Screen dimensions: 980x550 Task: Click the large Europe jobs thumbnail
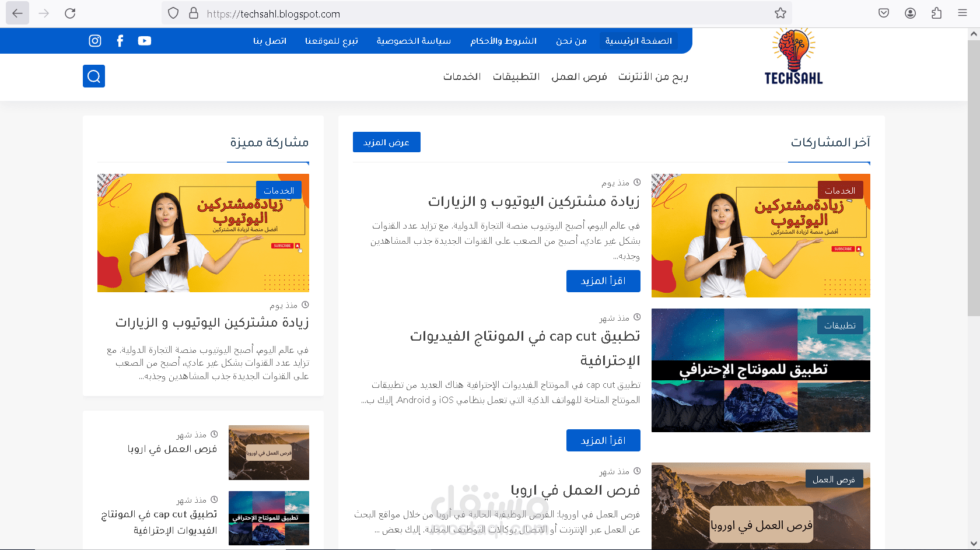[761, 506]
